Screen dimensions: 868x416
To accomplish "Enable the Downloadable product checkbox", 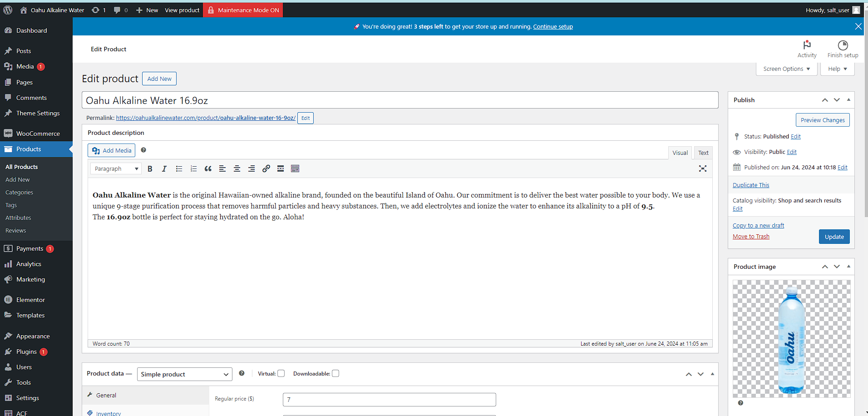I will pyautogui.click(x=335, y=373).
